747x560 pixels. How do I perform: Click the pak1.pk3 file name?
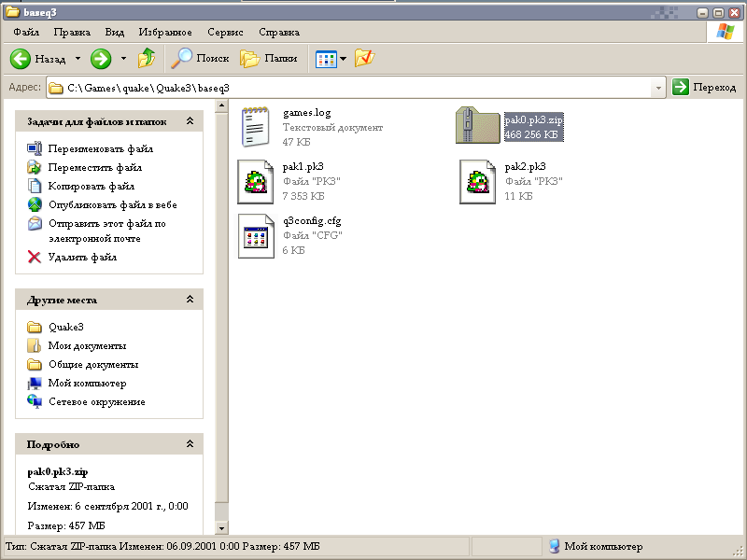tap(303, 167)
